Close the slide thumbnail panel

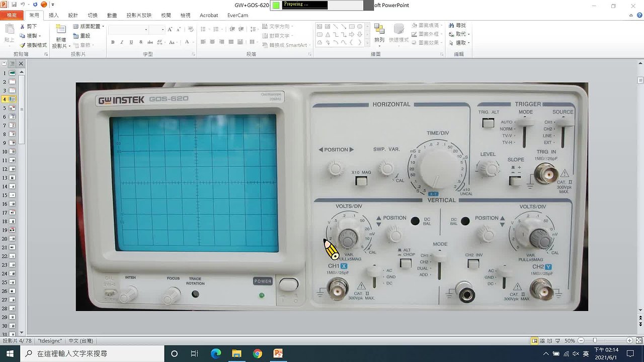(21, 64)
